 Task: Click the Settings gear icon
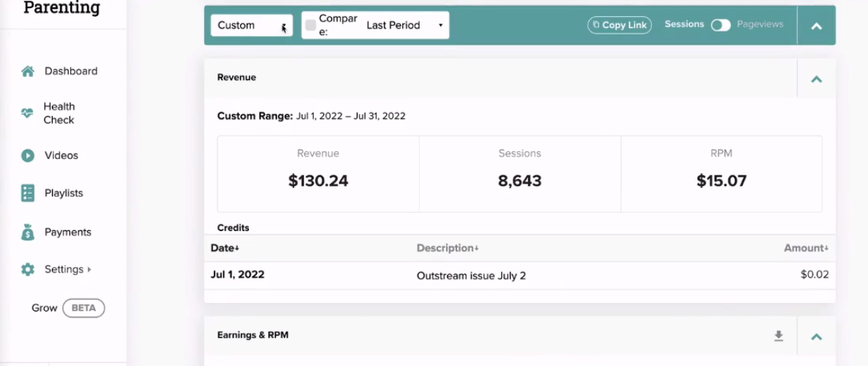(x=28, y=269)
